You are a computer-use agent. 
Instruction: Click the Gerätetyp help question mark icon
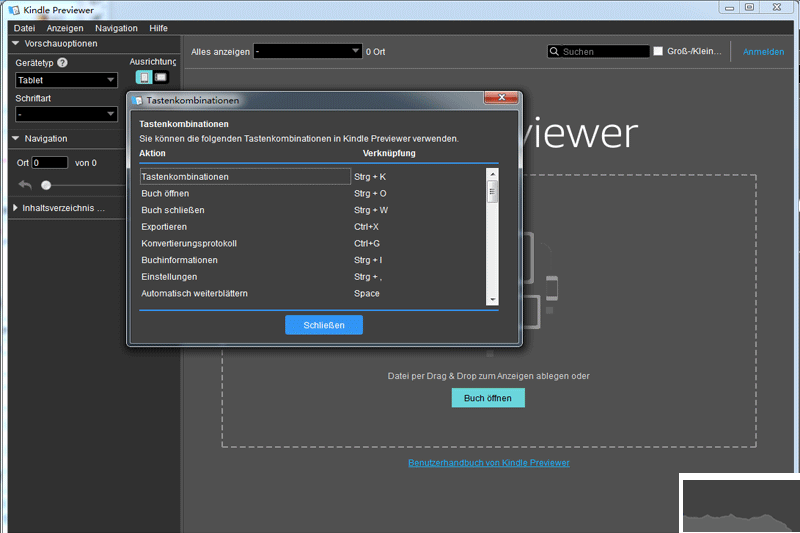tap(63, 63)
